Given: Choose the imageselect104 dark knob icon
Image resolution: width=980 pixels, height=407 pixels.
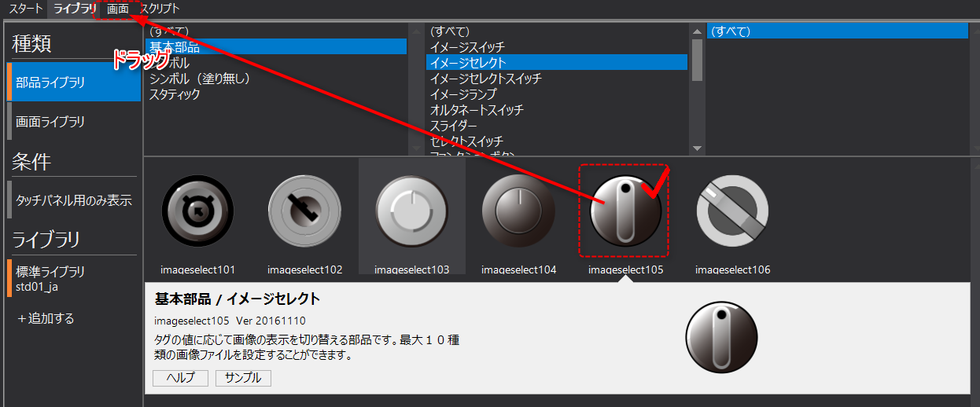Looking at the screenshot, I should tap(518, 210).
